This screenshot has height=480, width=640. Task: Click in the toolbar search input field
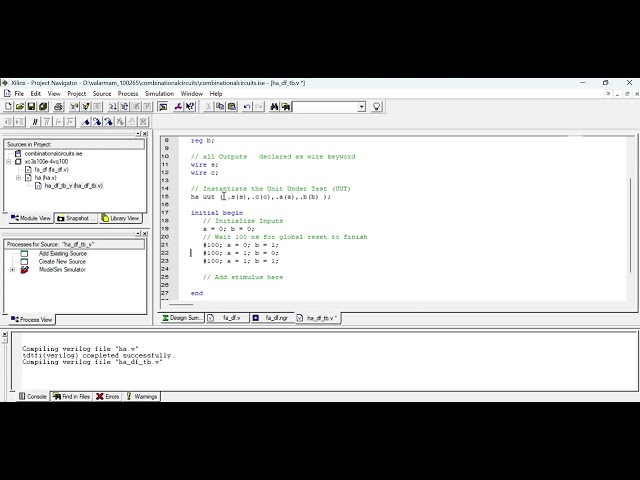coord(325,107)
